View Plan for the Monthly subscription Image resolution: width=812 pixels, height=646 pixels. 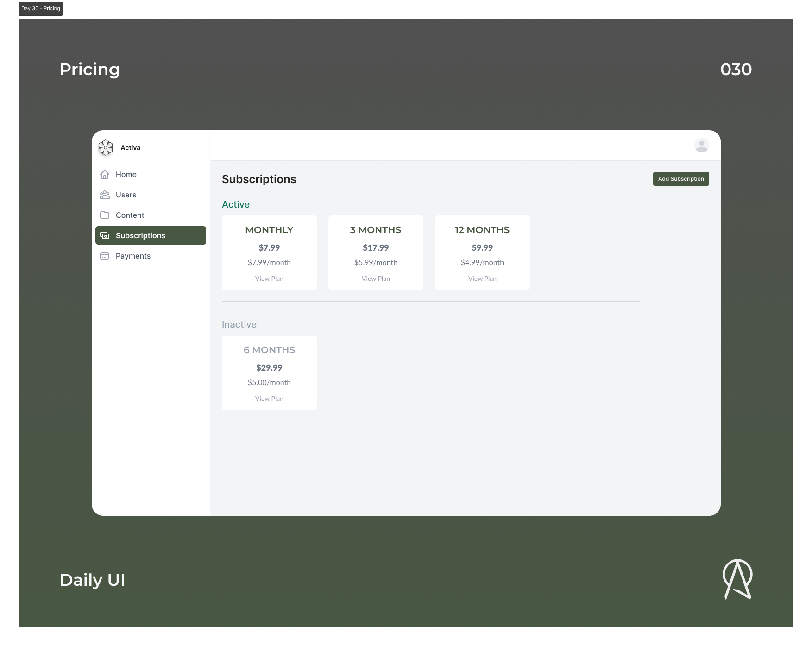click(x=269, y=279)
